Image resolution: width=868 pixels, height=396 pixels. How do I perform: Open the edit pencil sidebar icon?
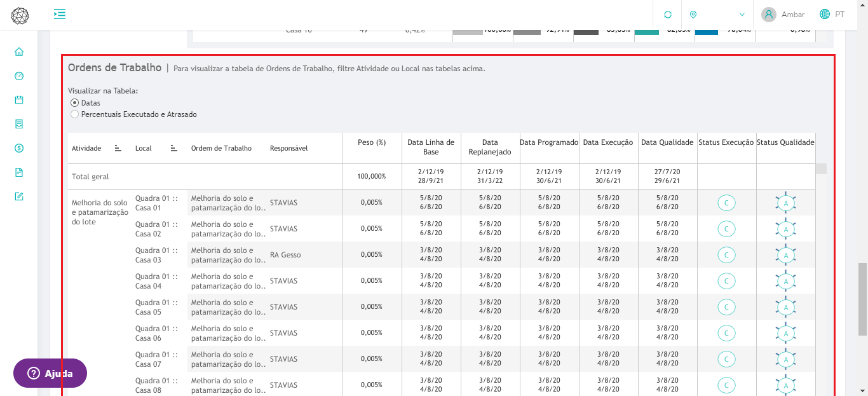tap(19, 196)
